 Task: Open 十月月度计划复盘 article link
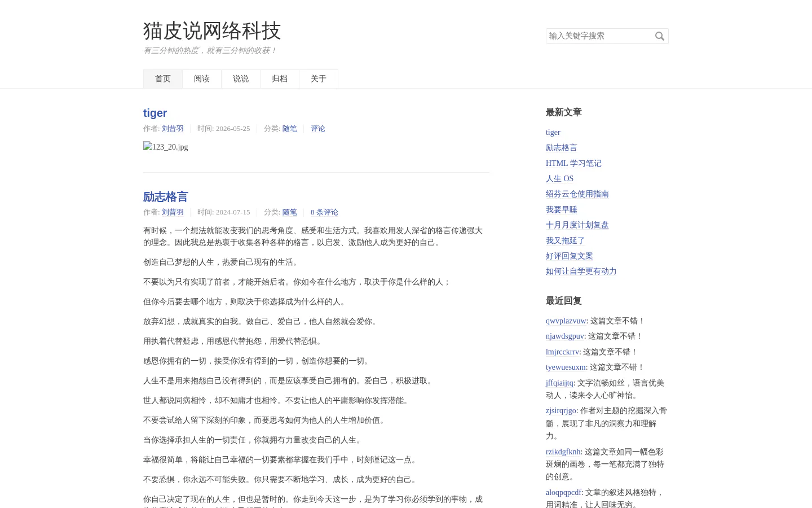[x=577, y=225]
